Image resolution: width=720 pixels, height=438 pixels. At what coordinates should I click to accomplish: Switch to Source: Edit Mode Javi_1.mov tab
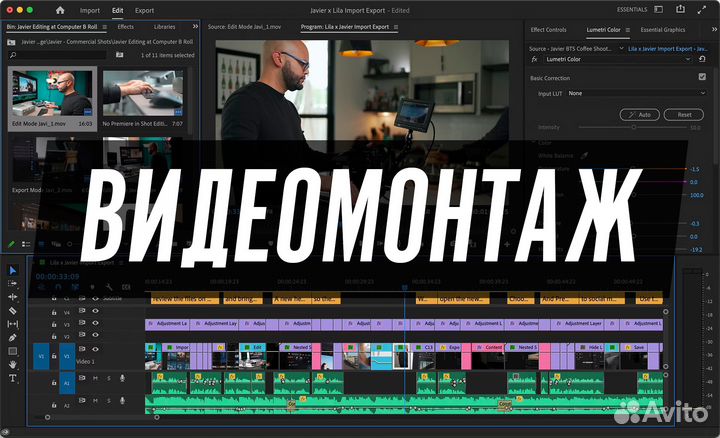(244, 27)
